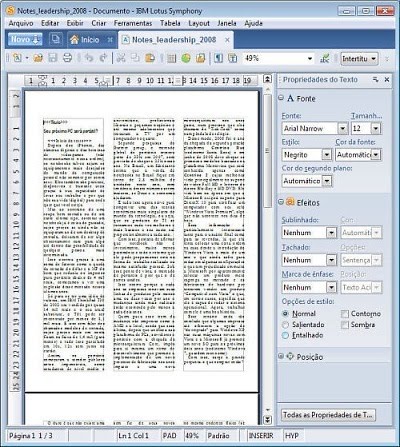400x447 pixels.
Task: Open the Marca de ênfase Nenhum dropdown
Action: (331, 287)
